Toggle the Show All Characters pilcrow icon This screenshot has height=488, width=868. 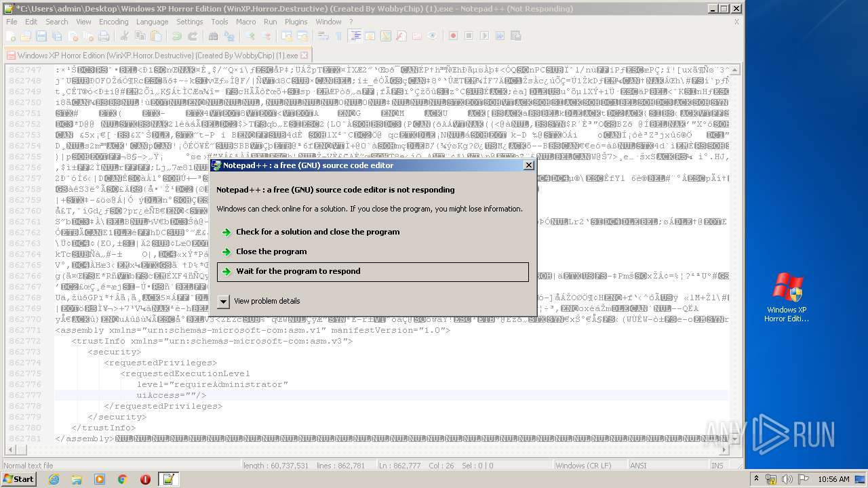coord(339,36)
